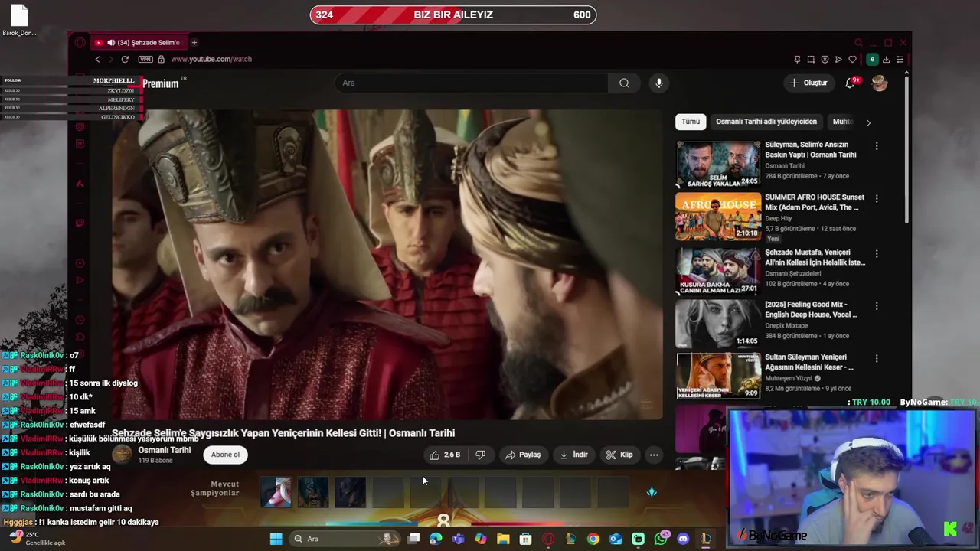
Task: Open options for SUMMER AFRO HOUSE video
Action: [877, 198]
